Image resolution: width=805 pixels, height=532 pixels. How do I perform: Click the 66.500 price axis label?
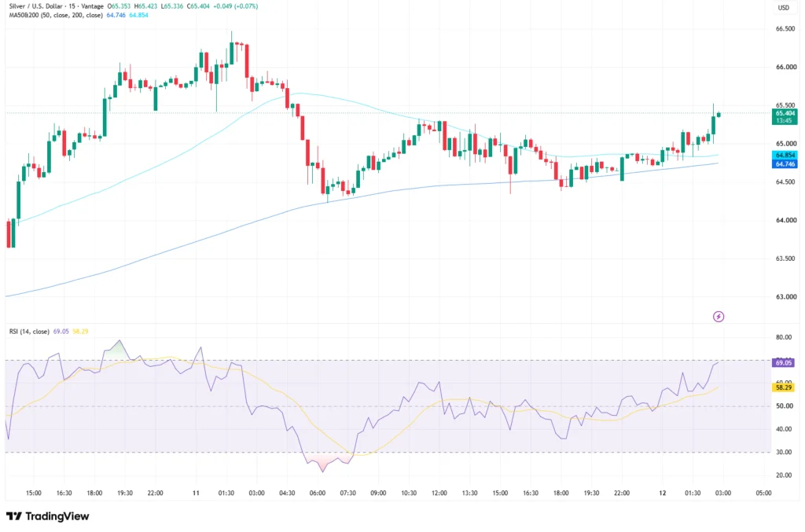[x=786, y=29]
